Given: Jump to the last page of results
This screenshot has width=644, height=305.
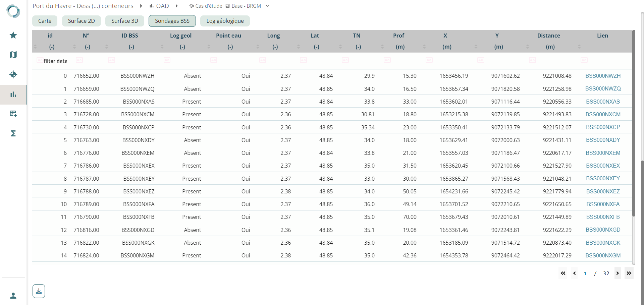Looking at the screenshot, I should tap(629, 273).
